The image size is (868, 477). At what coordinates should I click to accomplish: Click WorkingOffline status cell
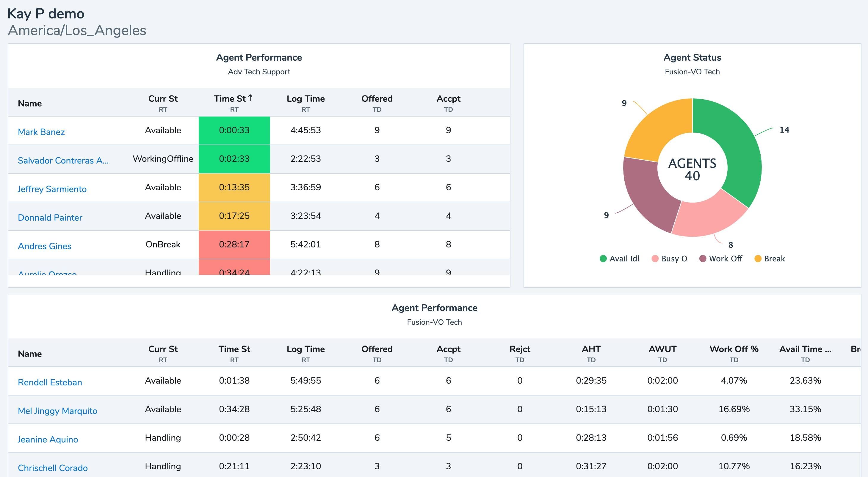point(163,159)
